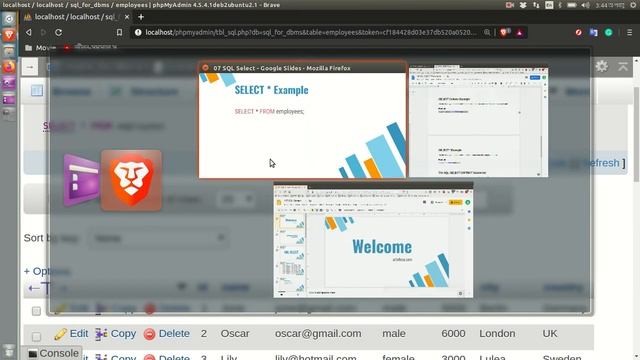
Task: Click the clock in the top panel
Action: pos(611,5)
